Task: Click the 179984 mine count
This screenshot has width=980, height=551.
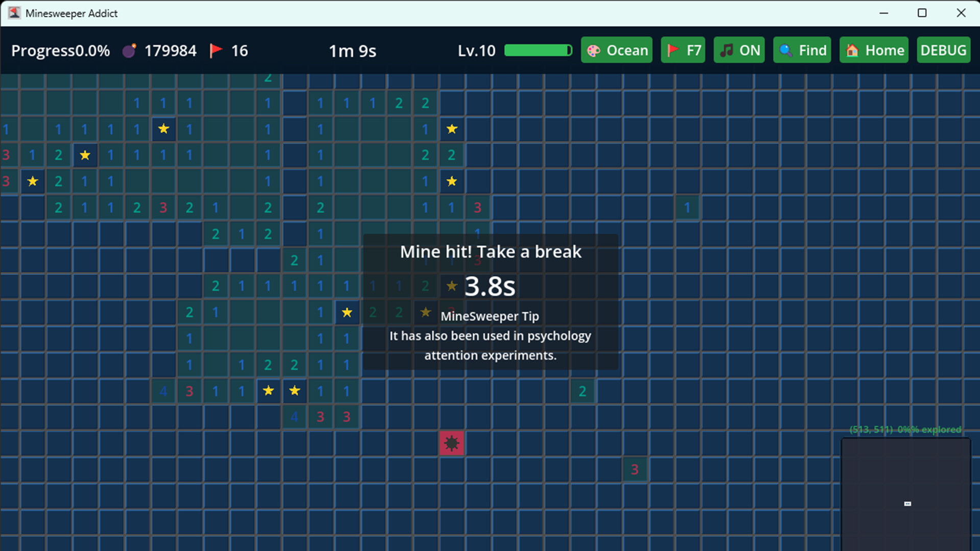Action: pyautogui.click(x=170, y=51)
